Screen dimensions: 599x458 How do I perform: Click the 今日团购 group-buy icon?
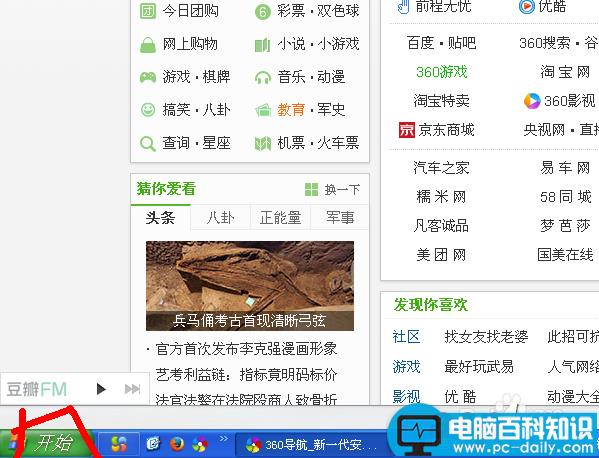coord(147,11)
